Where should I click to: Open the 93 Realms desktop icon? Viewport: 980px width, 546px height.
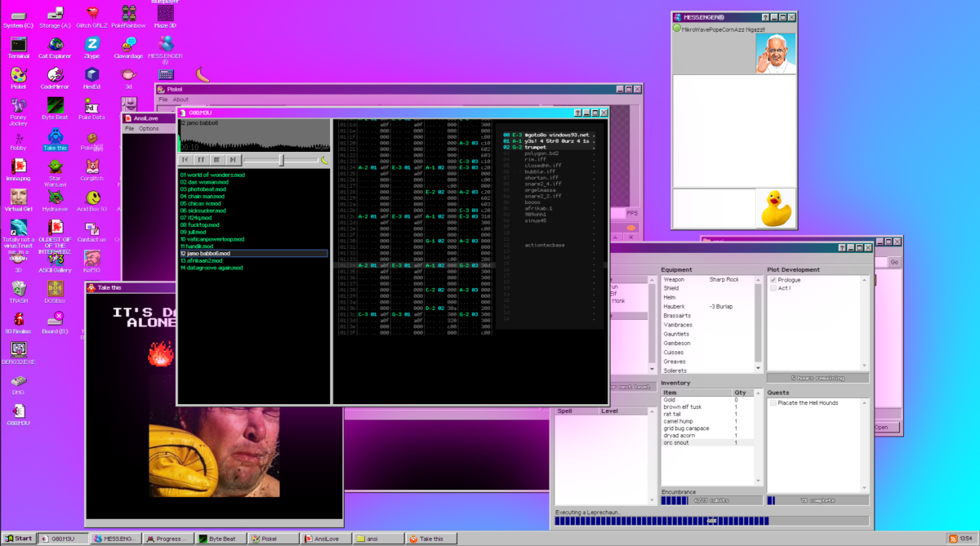click(x=18, y=322)
